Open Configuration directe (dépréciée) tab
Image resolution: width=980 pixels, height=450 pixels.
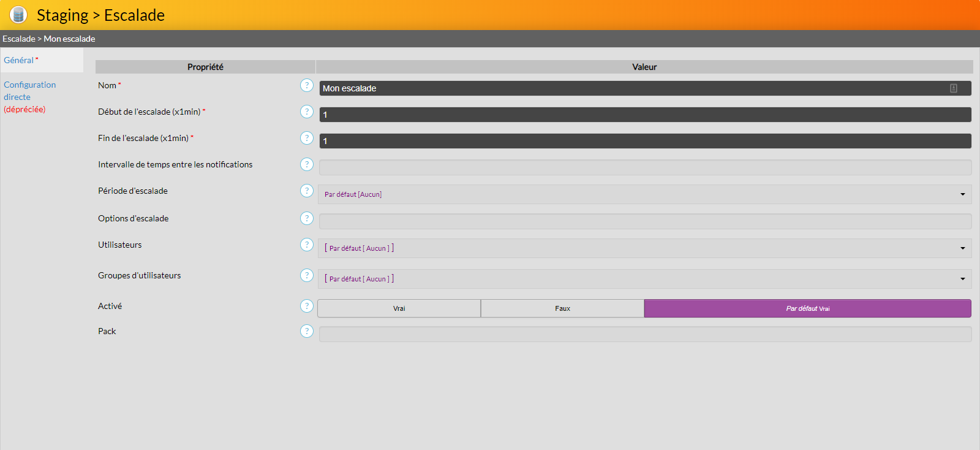29,96
